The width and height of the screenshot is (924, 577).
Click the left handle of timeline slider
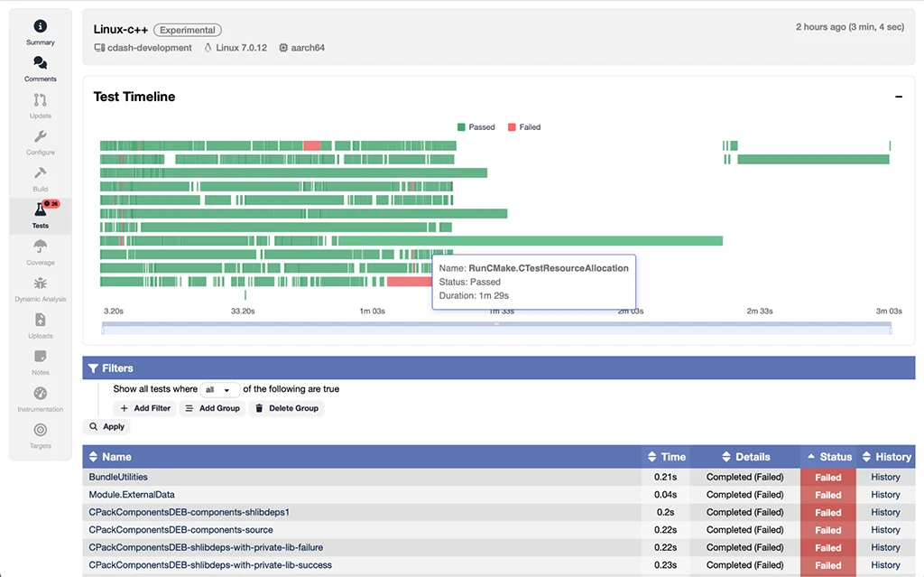click(x=103, y=330)
